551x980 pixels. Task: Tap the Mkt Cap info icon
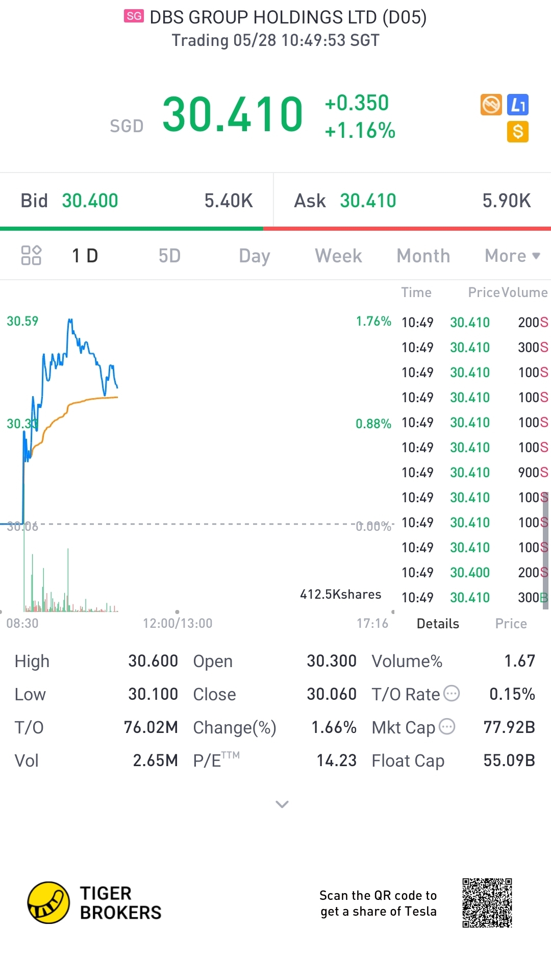447,726
